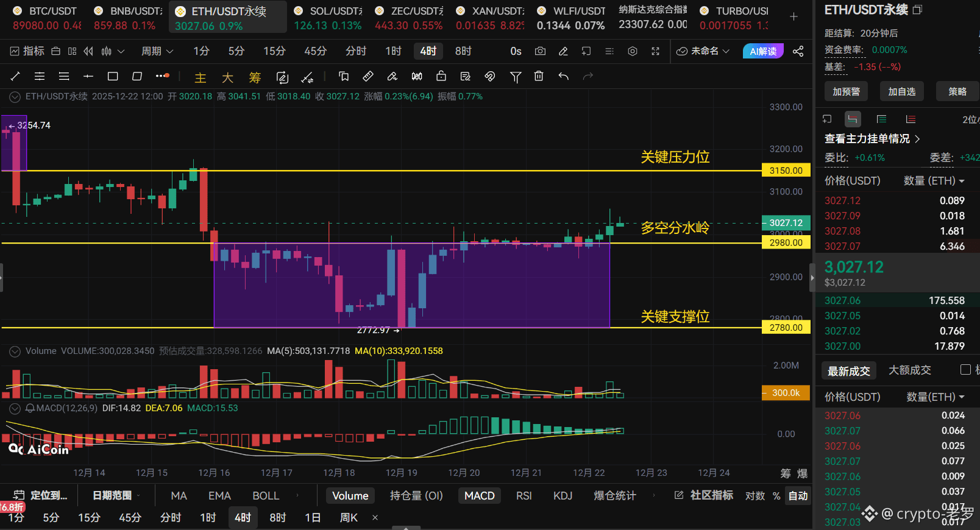Screen dimensions: 980x530
Task: Show combined buy and sell order book view
Action: 853,119
